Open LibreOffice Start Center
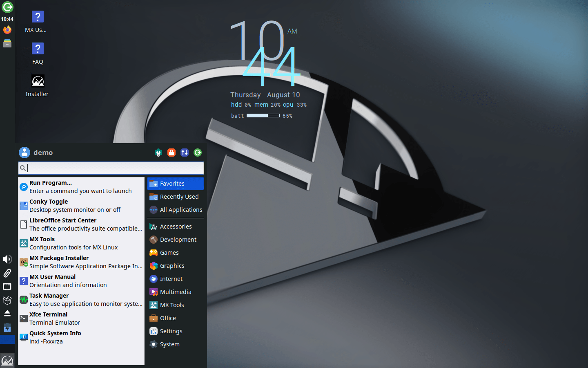This screenshot has width=588, height=368. coord(81,224)
